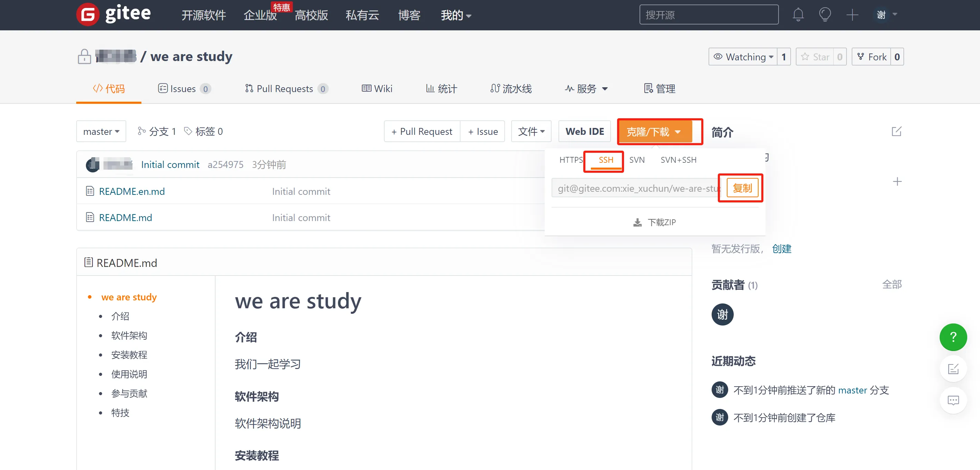Click the green help question-mark button
This screenshot has width=980, height=470.
coord(953,337)
